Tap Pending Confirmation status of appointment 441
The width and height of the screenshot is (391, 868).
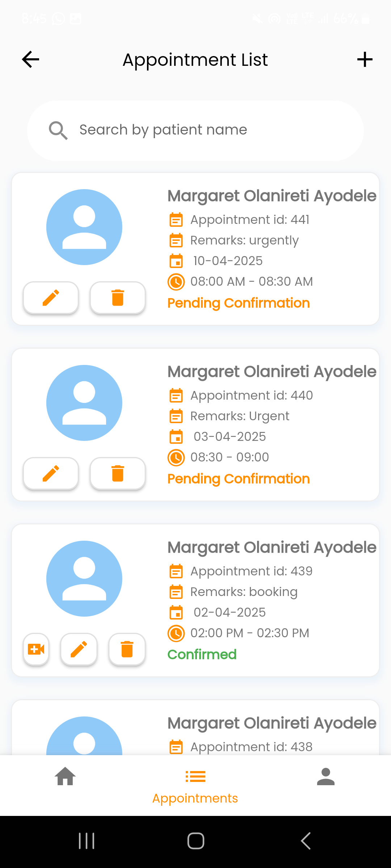239,303
